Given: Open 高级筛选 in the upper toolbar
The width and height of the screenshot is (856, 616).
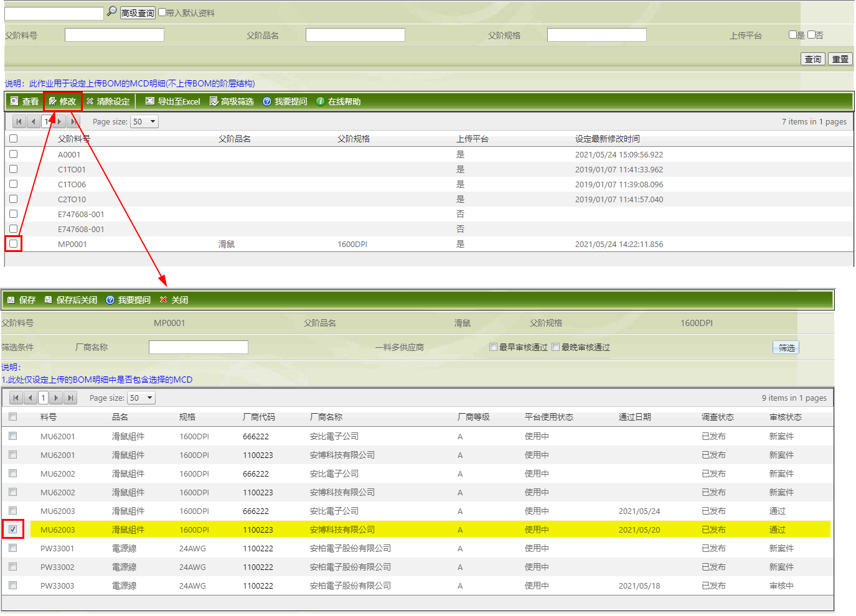Looking at the screenshot, I should 232,101.
